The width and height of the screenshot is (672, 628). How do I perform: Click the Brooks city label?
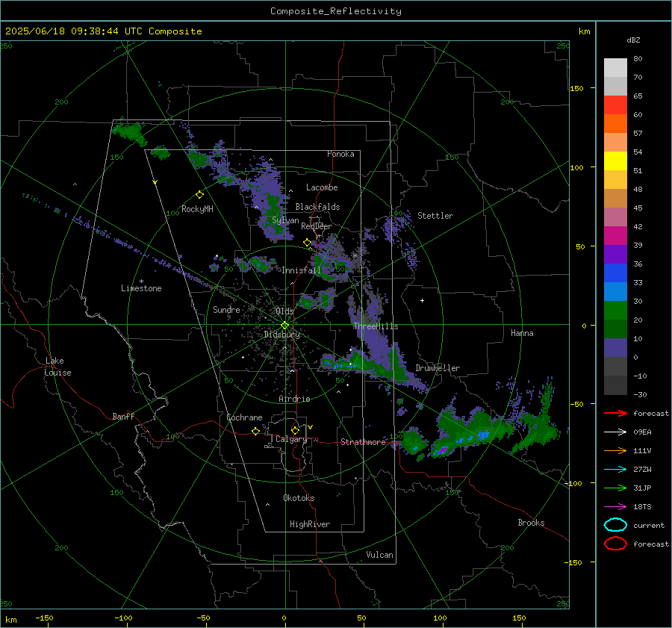click(531, 523)
